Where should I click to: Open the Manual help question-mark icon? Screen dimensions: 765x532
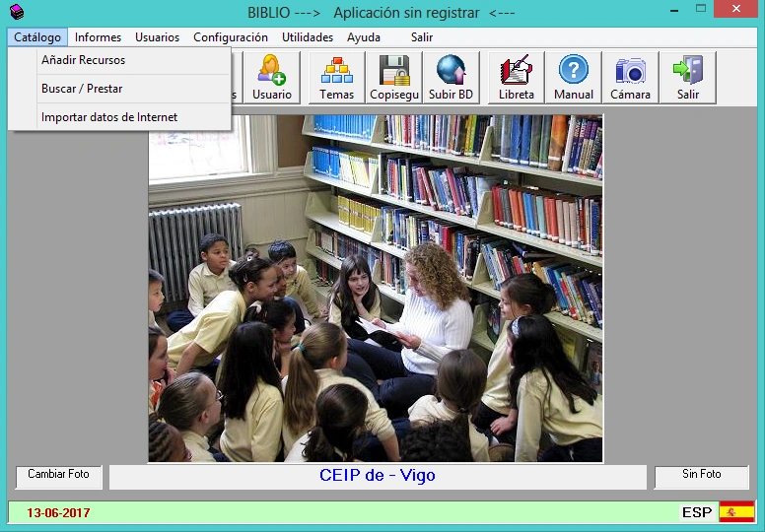click(x=574, y=78)
